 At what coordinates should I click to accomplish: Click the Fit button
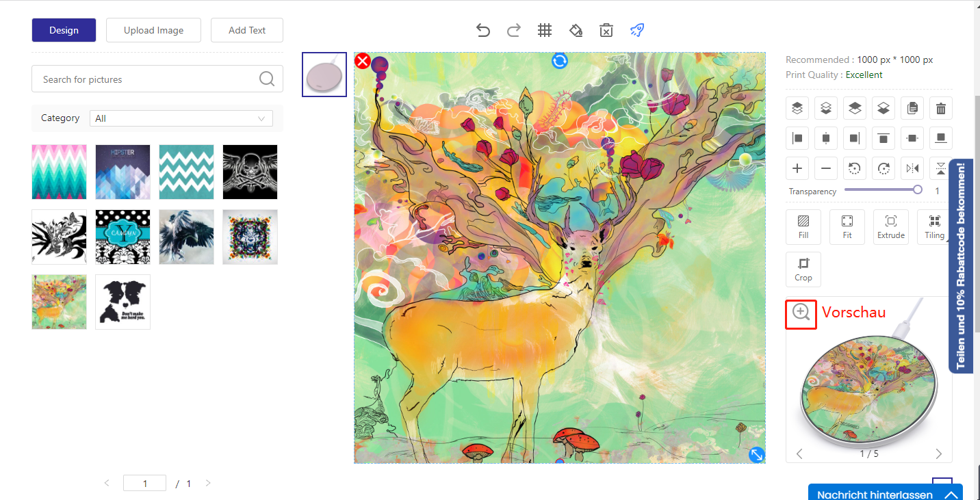(847, 227)
